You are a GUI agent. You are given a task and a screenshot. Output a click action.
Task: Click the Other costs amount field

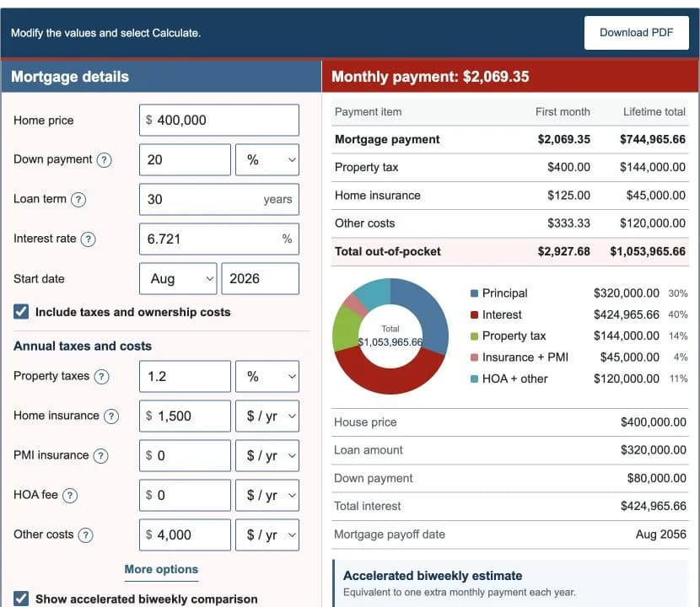(185, 534)
